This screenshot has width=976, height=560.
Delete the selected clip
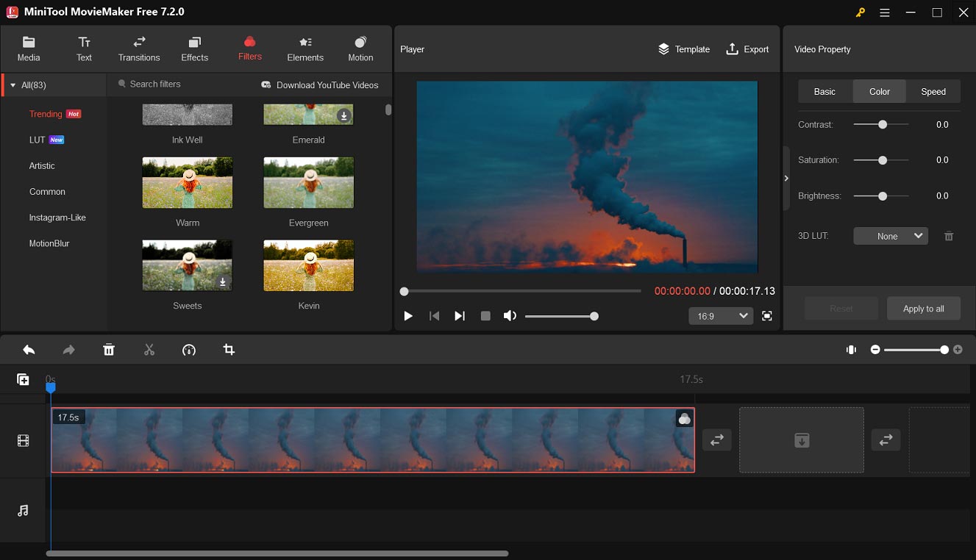tap(109, 350)
